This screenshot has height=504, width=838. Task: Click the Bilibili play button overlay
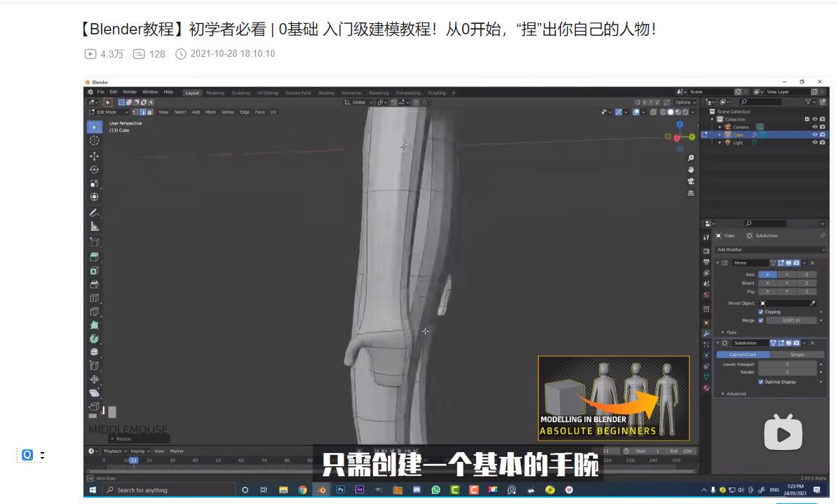click(x=783, y=433)
